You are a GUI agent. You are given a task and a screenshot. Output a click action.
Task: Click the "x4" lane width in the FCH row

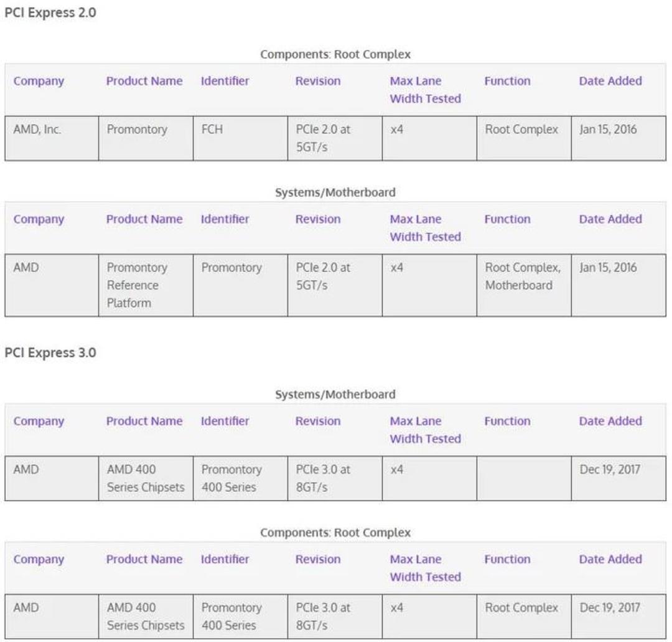click(397, 130)
